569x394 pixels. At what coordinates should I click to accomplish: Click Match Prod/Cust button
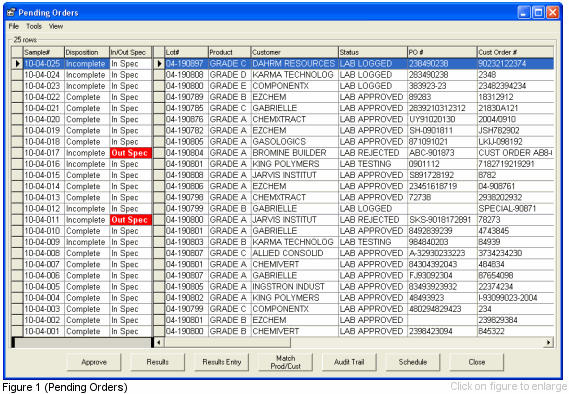pyautogui.click(x=285, y=362)
